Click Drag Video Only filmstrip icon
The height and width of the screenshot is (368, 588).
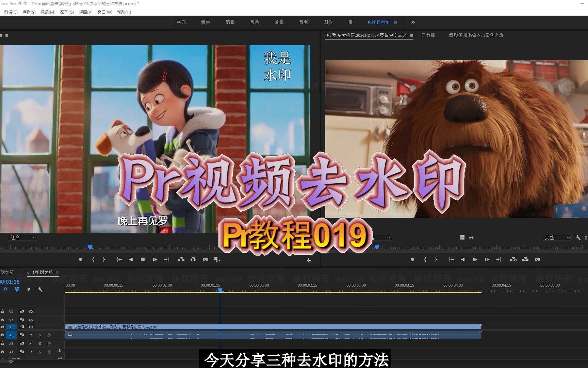click(462, 237)
